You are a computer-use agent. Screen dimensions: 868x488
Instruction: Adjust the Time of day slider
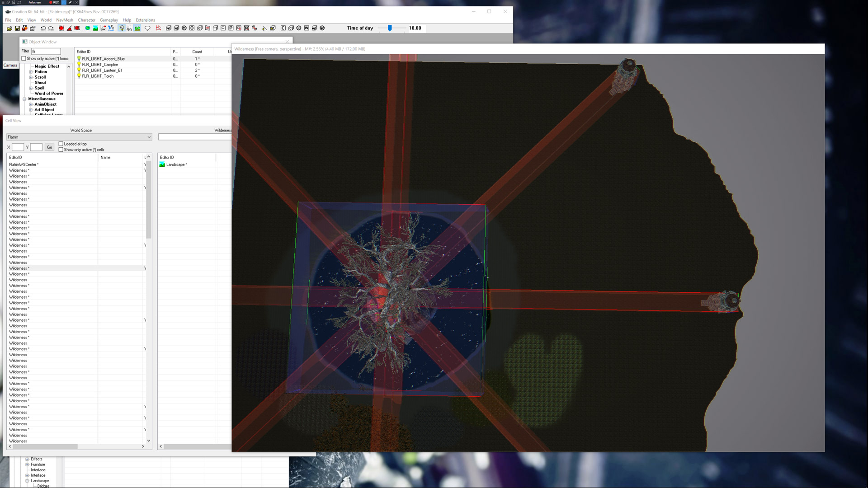pos(390,28)
